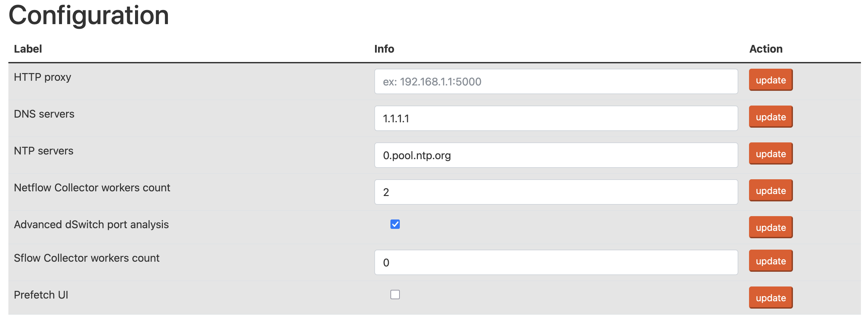The width and height of the screenshot is (868, 321).
Task: Uncheck Advanced dSwitch port analysis checkbox
Action: click(395, 224)
